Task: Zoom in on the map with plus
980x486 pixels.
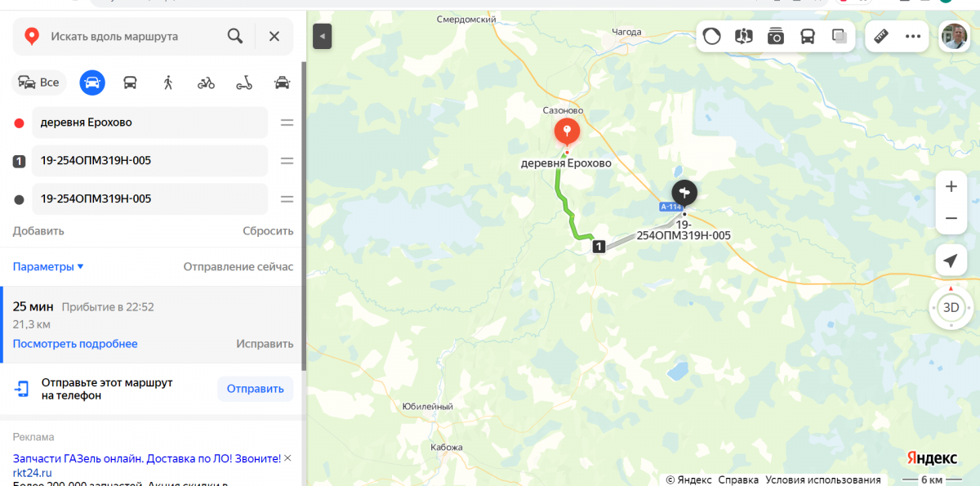Action: click(x=951, y=186)
